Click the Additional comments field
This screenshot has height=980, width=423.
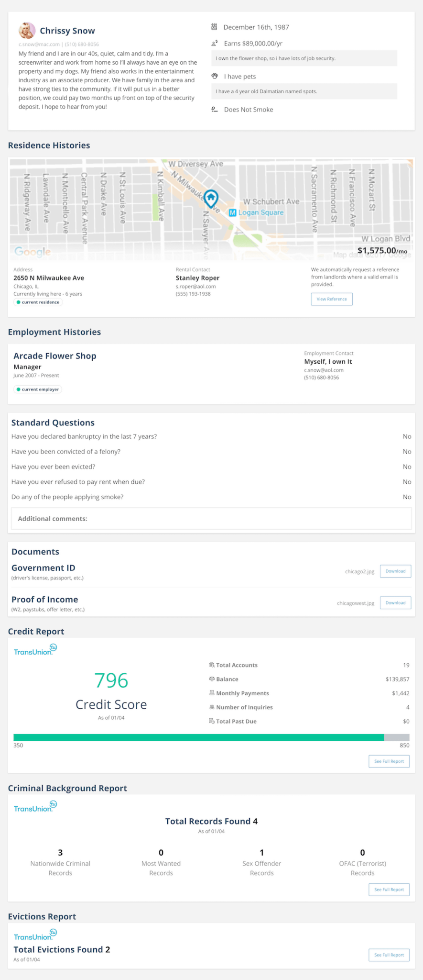click(x=211, y=518)
